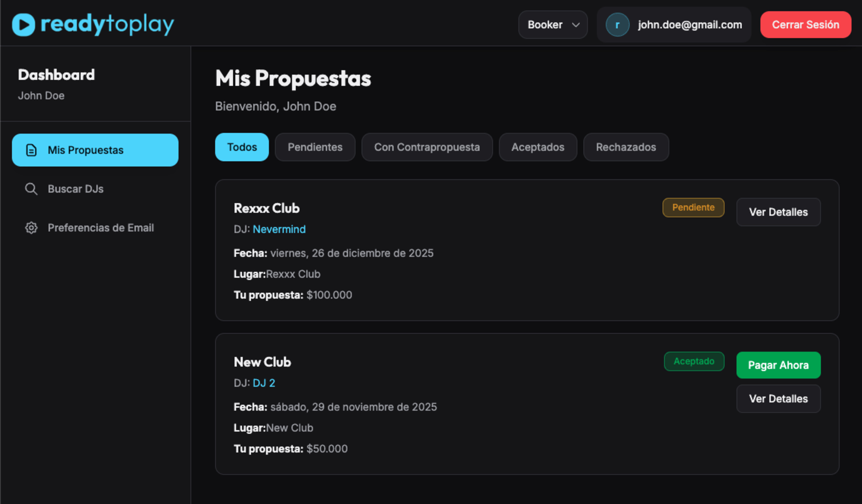Click the readytoplay play logo icon
862x504 pixels.
(x=23, y=24)
